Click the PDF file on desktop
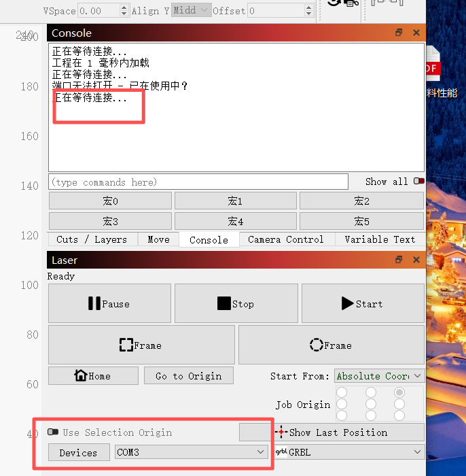 (433, 64)
